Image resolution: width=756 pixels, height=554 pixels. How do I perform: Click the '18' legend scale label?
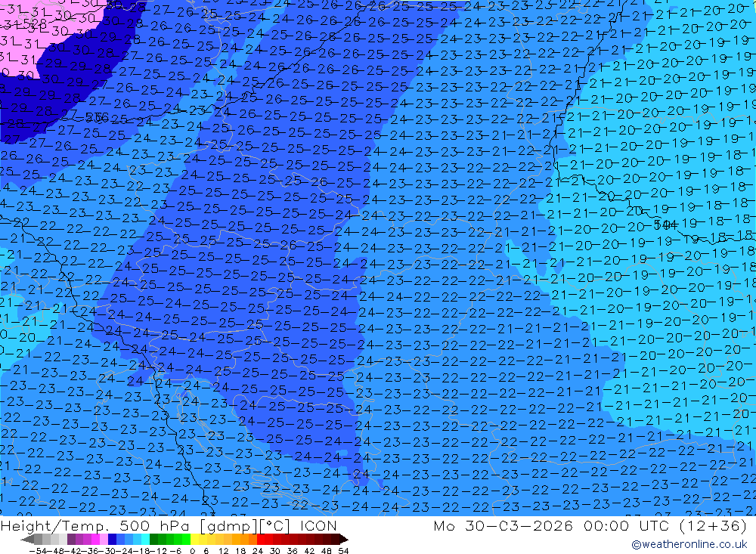tap(240, 551)
